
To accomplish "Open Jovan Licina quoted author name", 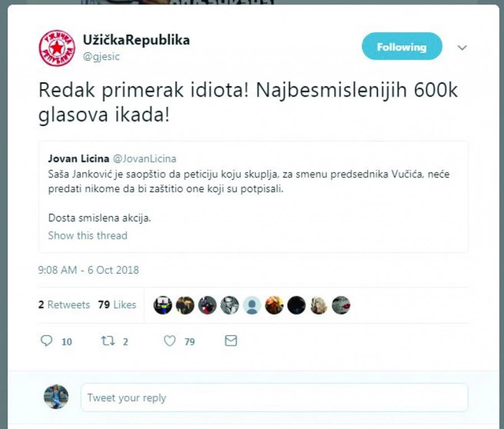I will coord(78,158).
